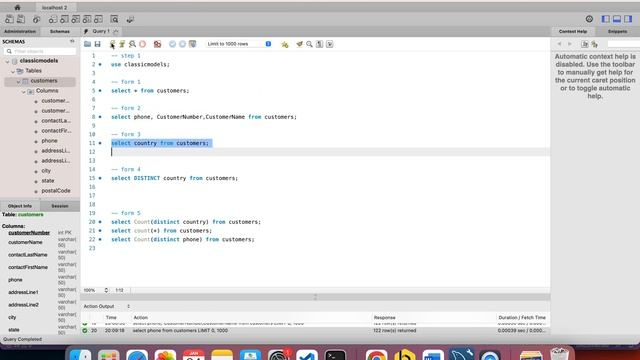Go forward in context help

[570, 44]
